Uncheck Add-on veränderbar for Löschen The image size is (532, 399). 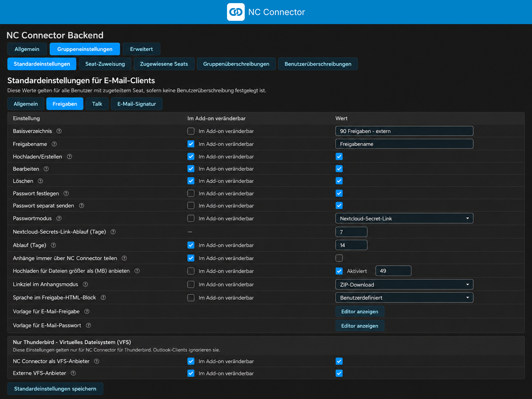(191, 181)
